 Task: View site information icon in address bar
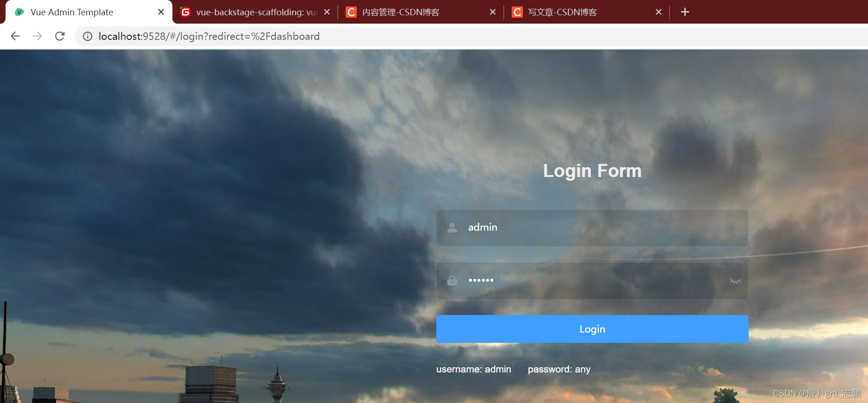click(x=87, y=36)
